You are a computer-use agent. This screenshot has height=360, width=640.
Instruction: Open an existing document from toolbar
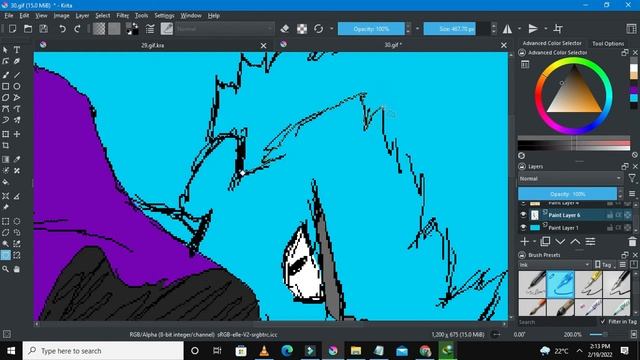28,29
